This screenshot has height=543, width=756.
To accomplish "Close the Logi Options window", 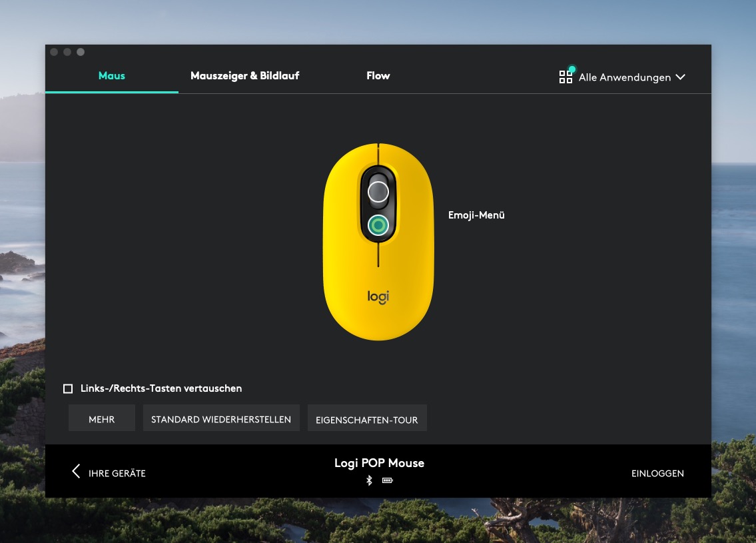I will click(55, 52).
